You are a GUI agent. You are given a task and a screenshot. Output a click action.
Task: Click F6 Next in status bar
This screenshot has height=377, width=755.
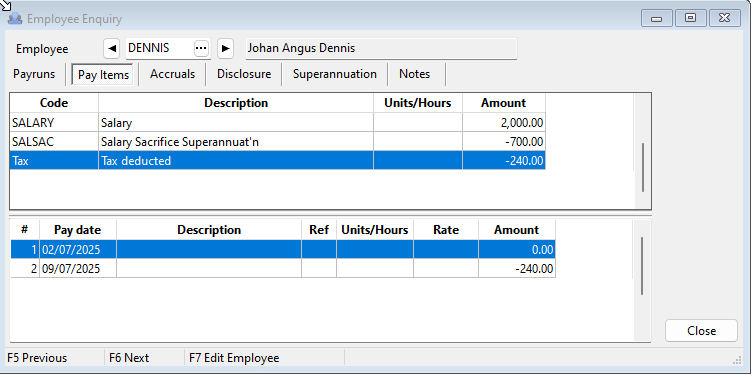(129, 358)
